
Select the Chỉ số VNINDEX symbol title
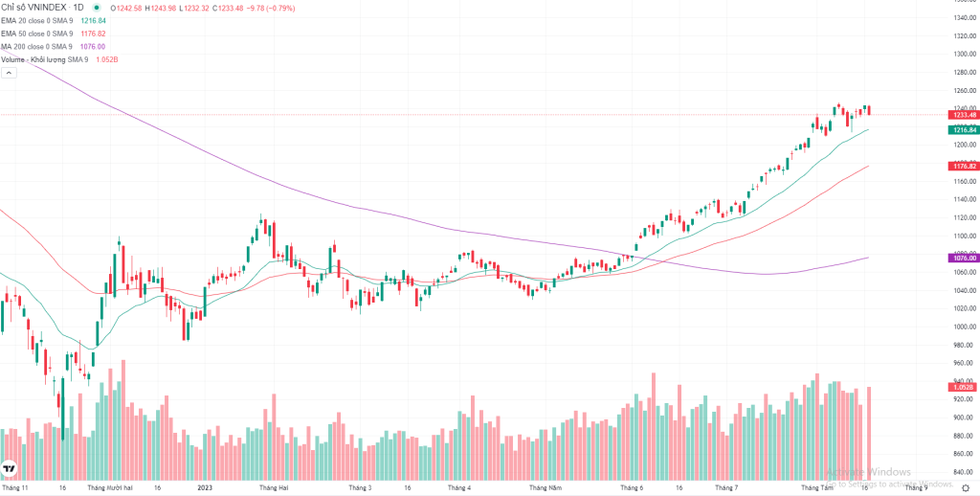42,8
